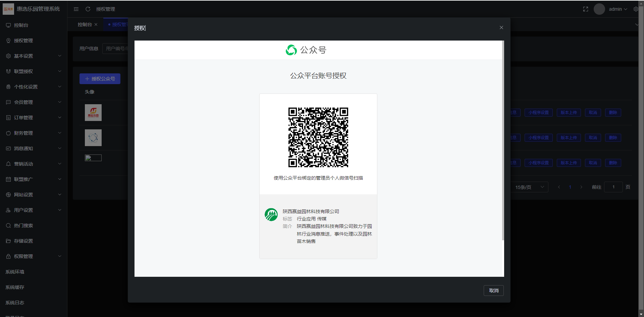The height and width of the screenshot is (317, 644).
Task: Open 系统环境 in the sidebar
Action: click(x=34, y=272)
